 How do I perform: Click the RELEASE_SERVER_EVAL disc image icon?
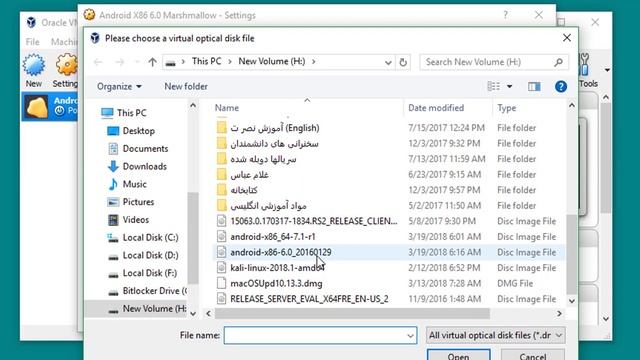221,299
